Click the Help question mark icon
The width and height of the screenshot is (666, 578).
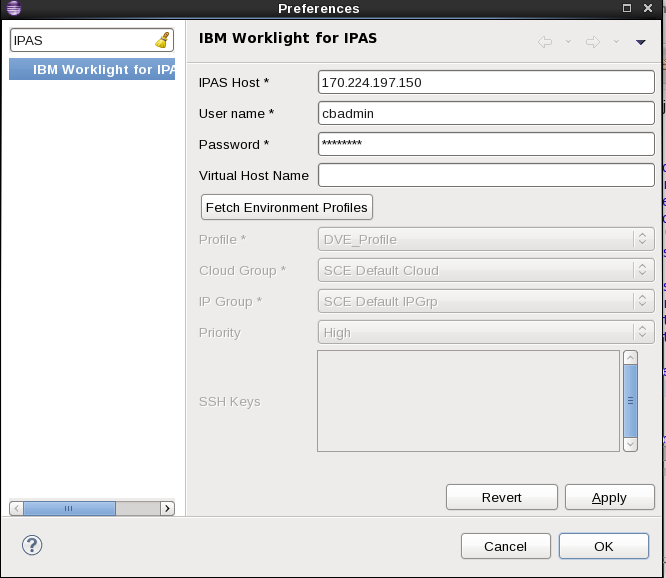(x=32, y=545)
